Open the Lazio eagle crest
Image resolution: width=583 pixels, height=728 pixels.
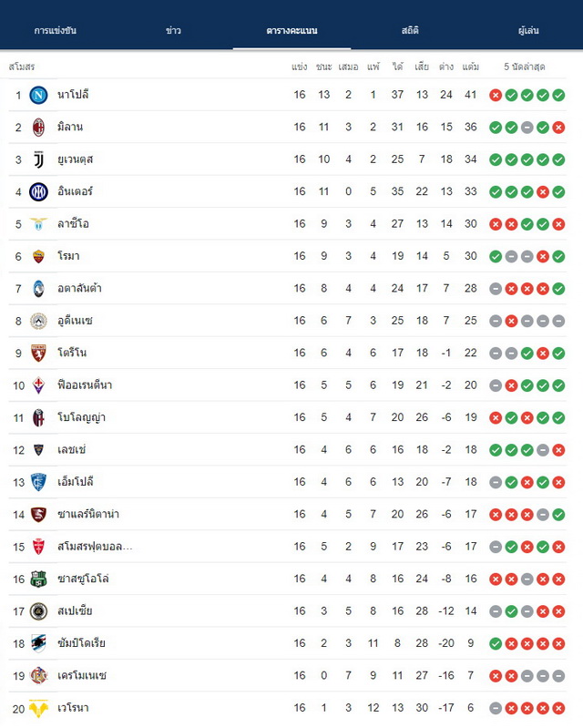[x=38, y=224]
